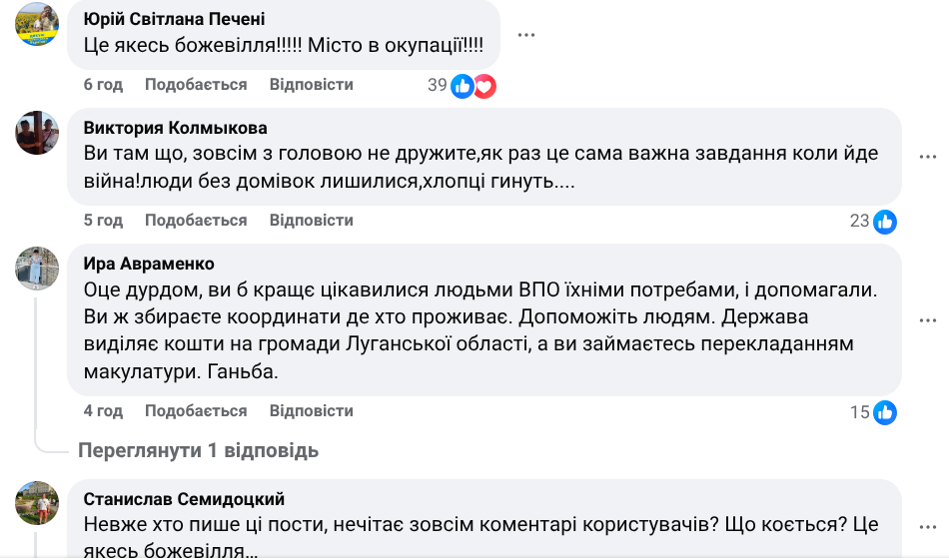Reply to Юрій Світлана Печені's comment
949x560 pixels.
(312, 85)
